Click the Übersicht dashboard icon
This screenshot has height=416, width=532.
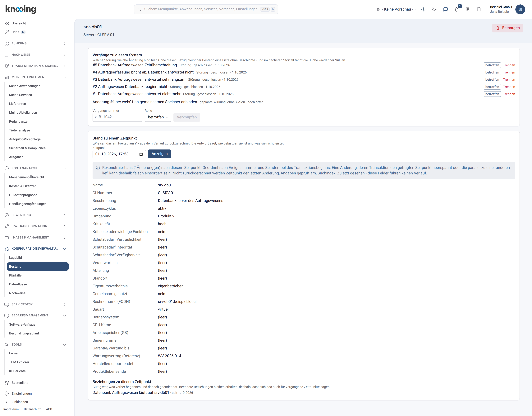coord(7,23)
